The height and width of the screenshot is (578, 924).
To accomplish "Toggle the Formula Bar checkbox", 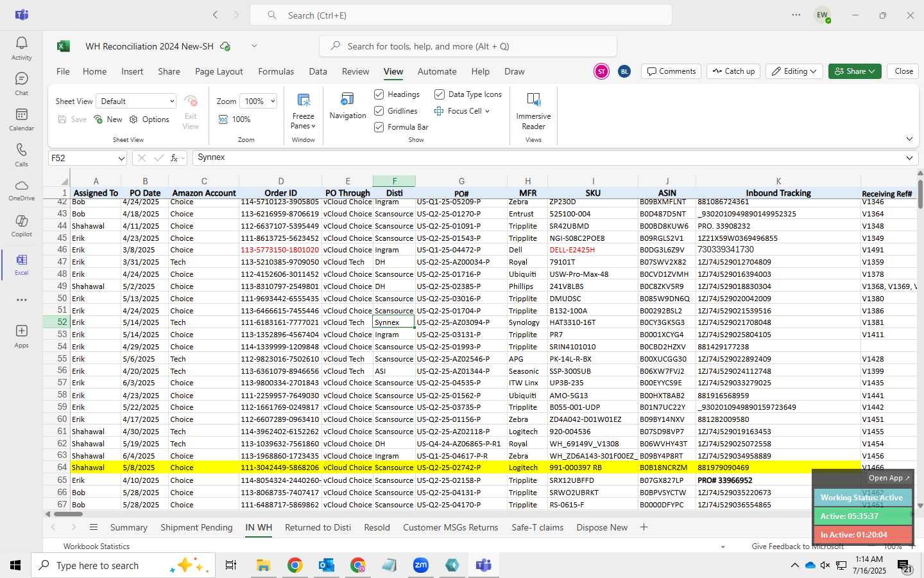I will (379, 127).
